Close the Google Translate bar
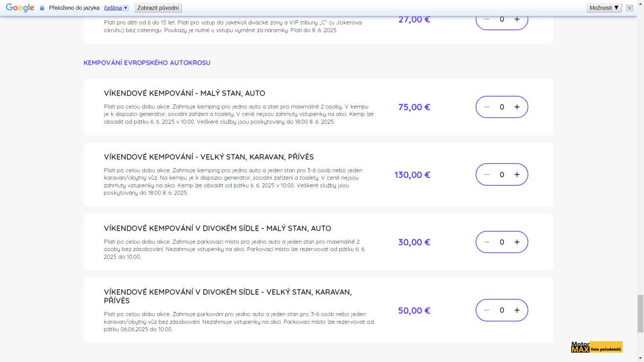 [629, 8]
